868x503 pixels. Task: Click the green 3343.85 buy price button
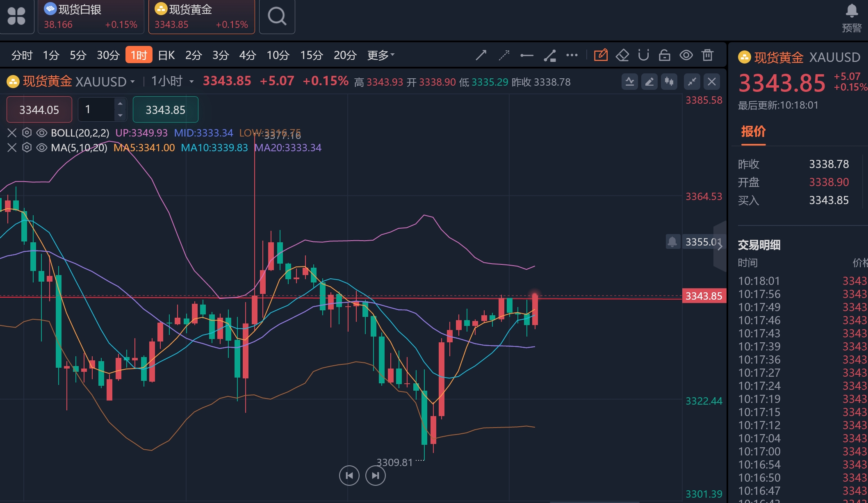click(x=166, y=109)
